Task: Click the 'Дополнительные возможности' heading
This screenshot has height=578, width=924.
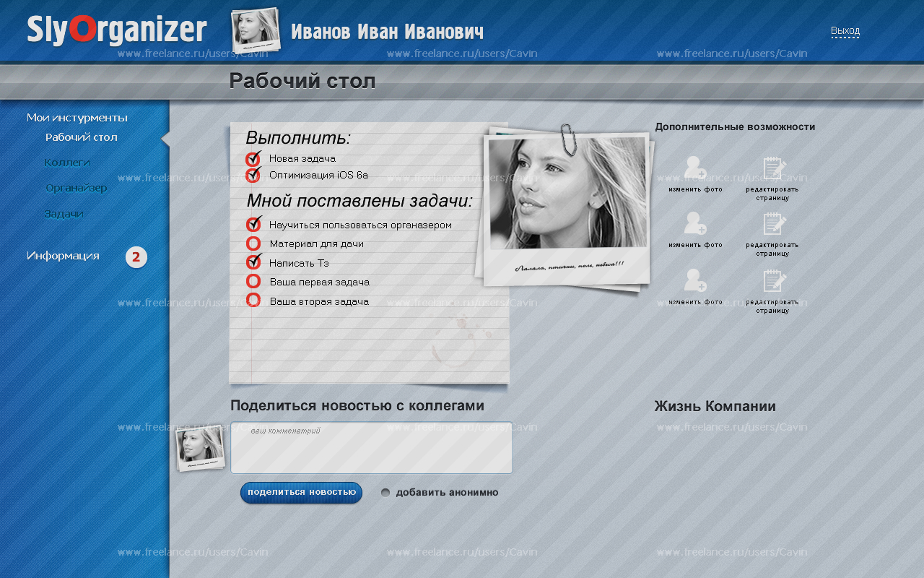Action: (736, 127)
